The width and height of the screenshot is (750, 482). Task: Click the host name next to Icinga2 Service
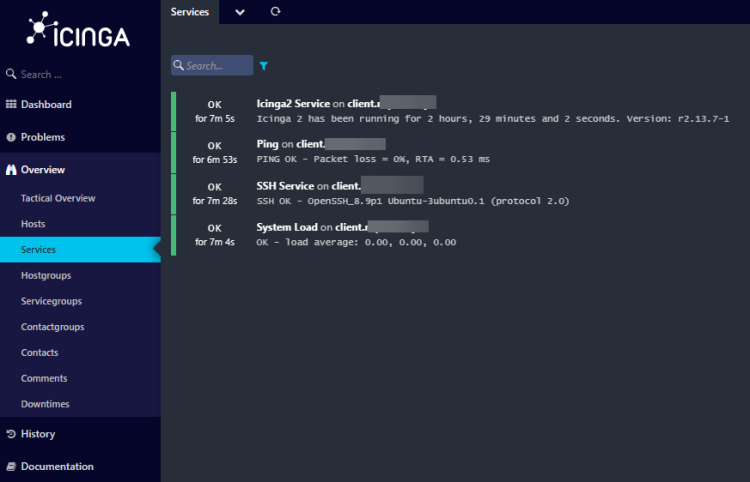pyautogui.click(x=392, y=103)
